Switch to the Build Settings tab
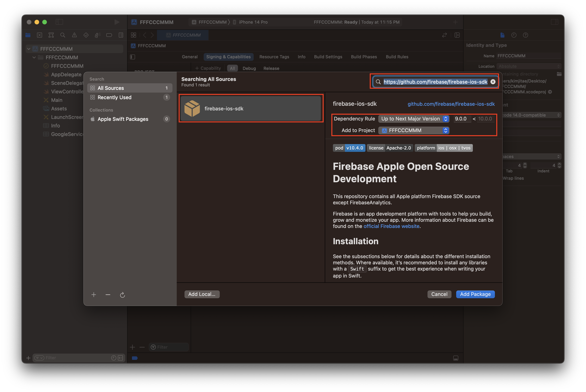The height and width of the screenshot is (392, 586). coord(328,57)
